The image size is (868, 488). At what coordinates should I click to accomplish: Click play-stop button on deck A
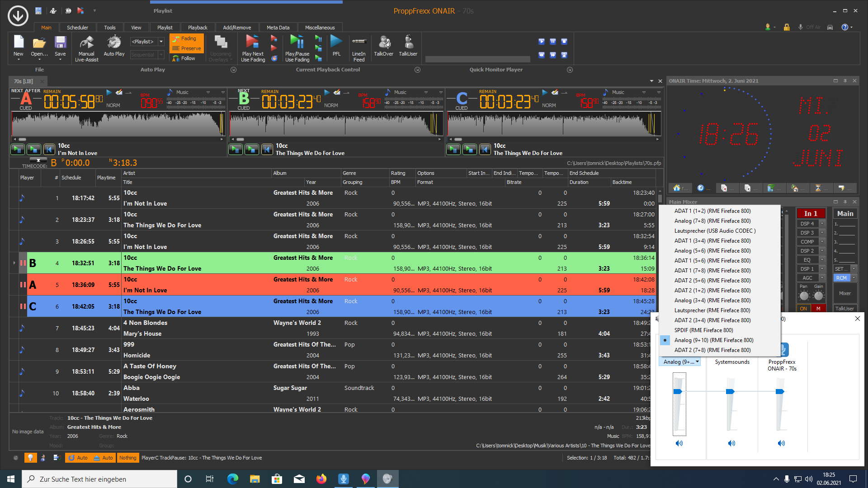[x=34, y=149]
